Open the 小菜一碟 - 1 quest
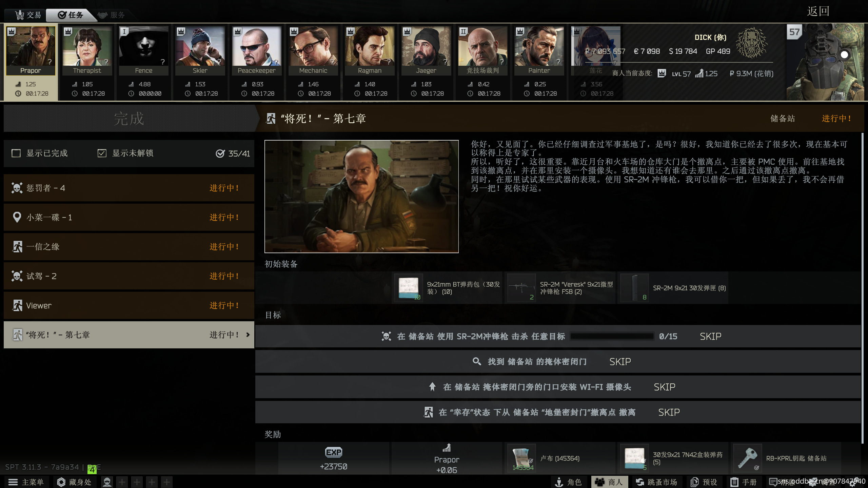Image resolution: width=868 pixels, height=488 pixels. pyautogui.click(x=129, y=217)
